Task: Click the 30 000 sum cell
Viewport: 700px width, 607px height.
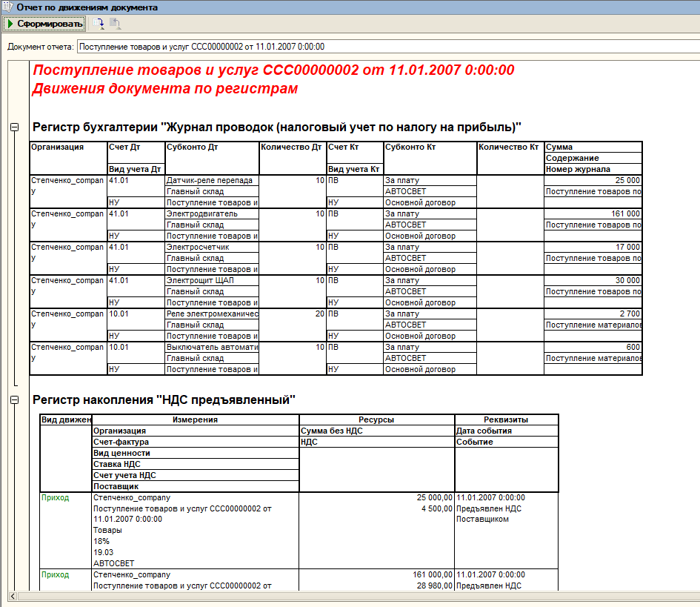Action: (x=593, y=280)
